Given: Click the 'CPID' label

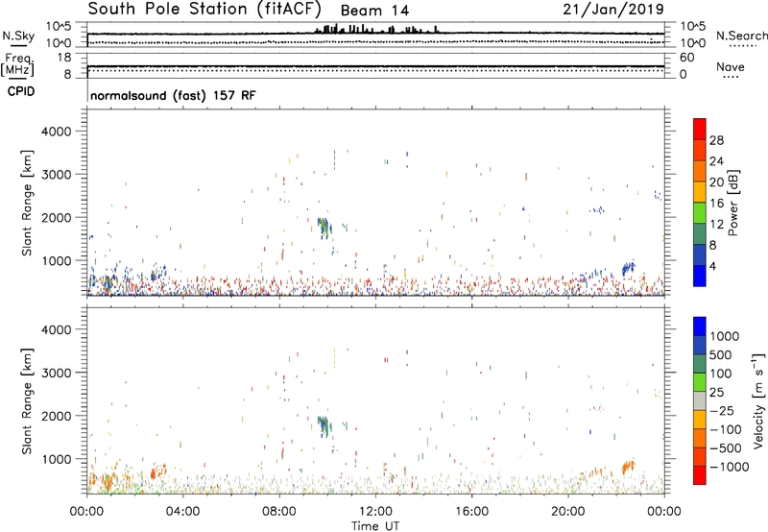Looking at the screenshot, I should tap(21, 91).
